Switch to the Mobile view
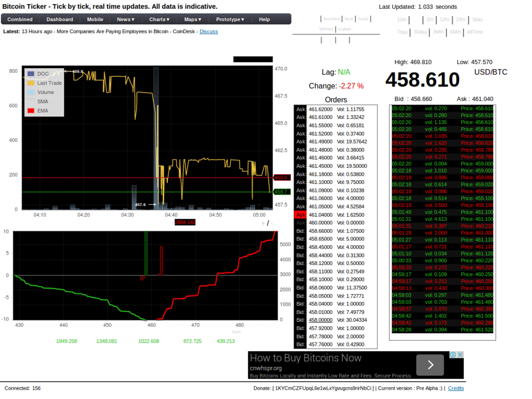The height and width of the screenshot is (399, 532). click(x=95, y=19)
